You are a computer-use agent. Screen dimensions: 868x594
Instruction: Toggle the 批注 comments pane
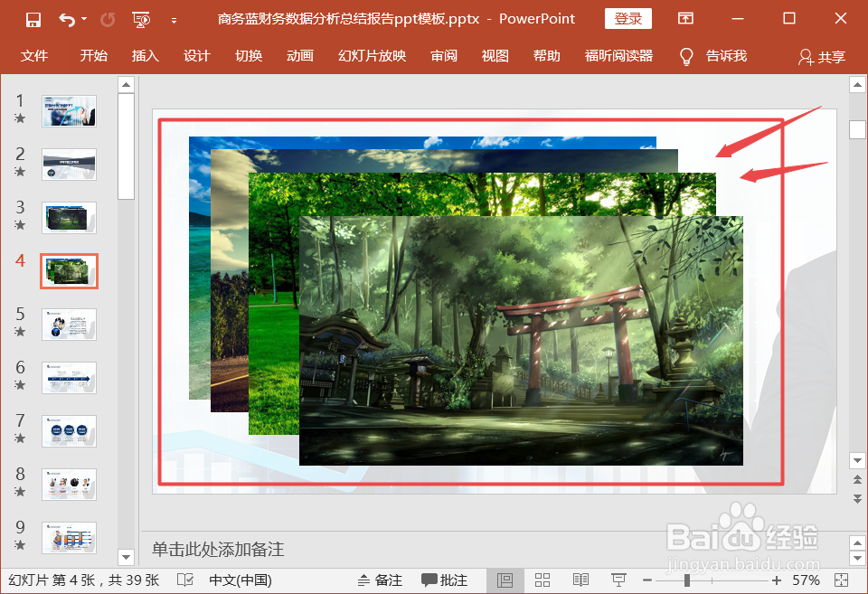click(445, 580)
